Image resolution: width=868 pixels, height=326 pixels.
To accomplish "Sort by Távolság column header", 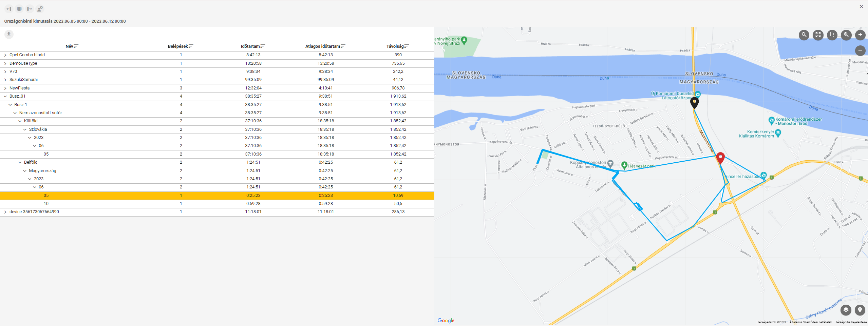I will (397, 46).
